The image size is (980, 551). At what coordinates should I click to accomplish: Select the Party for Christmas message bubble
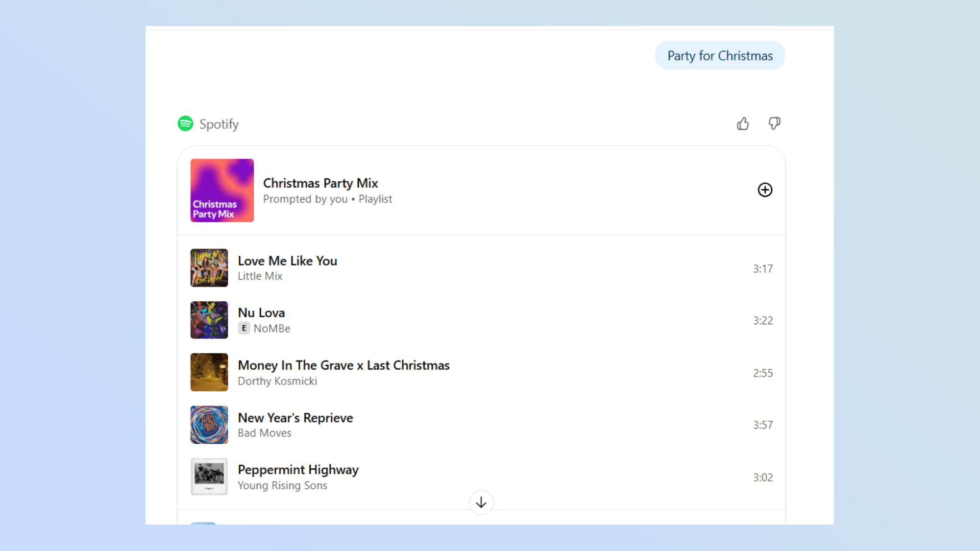click(719, 55)
